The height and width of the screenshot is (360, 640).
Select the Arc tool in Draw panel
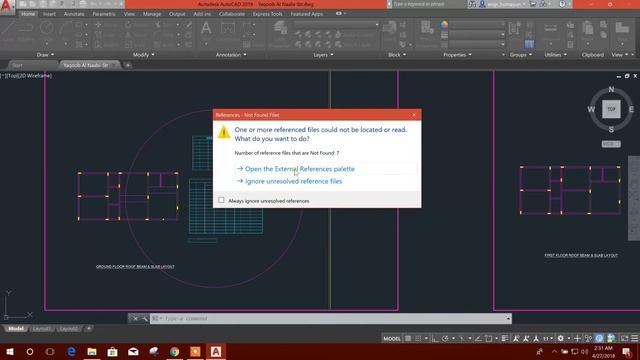point(66,28)
